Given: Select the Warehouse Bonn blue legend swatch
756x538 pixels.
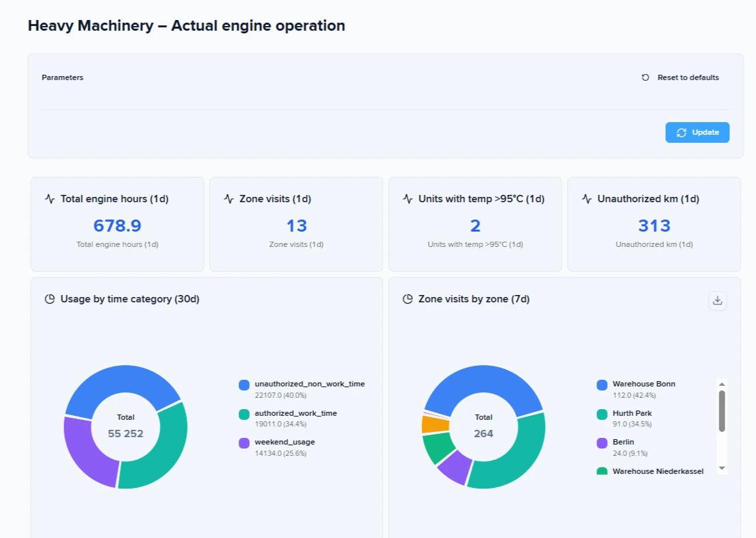Looking at the screenshot, I should coord(602,385).
